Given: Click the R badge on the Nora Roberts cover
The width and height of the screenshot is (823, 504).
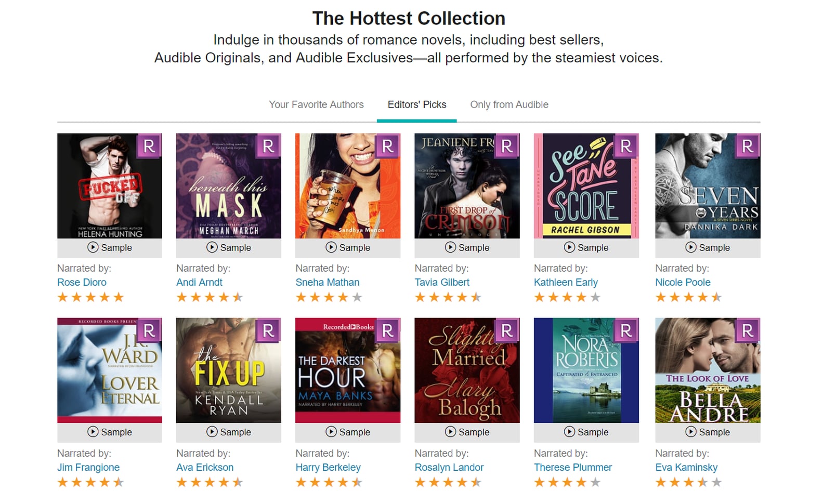Looking at the screenshot, I should pyautogui.click(x=624, y=330).
